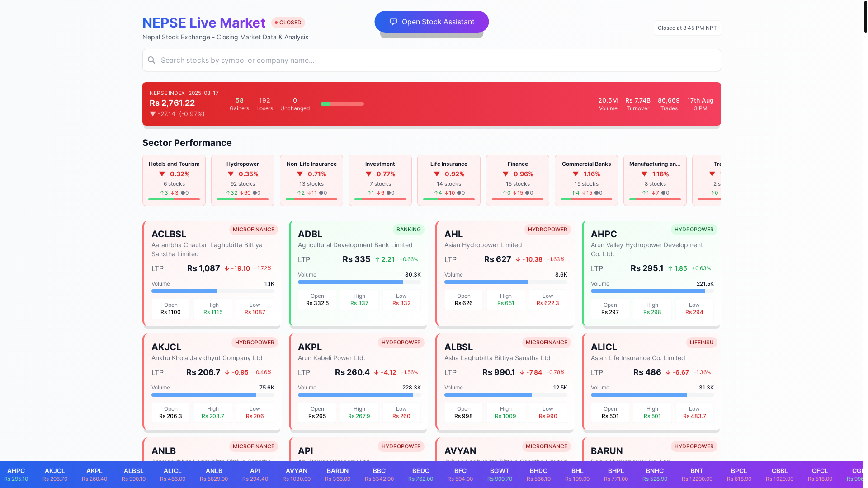Image resolution: width=868 pixels, height=488 pixels.
Task: Click the ADBL High Rs 337 box
Action: click(x=359, y=300)
